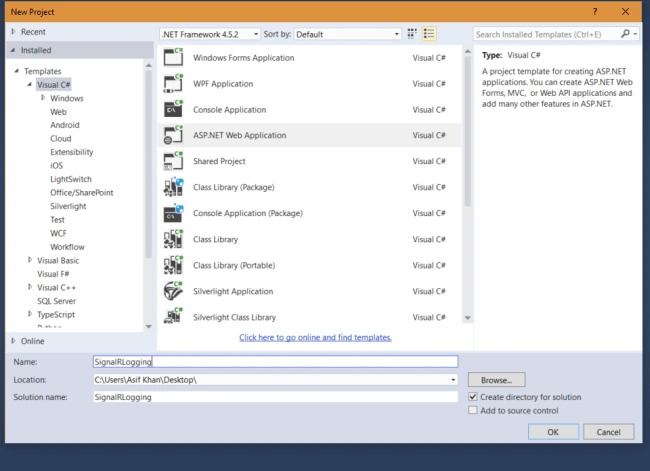This screenshot has height=471, width=650.
Task: Close the New Project dialog
Action: (626, 12)
